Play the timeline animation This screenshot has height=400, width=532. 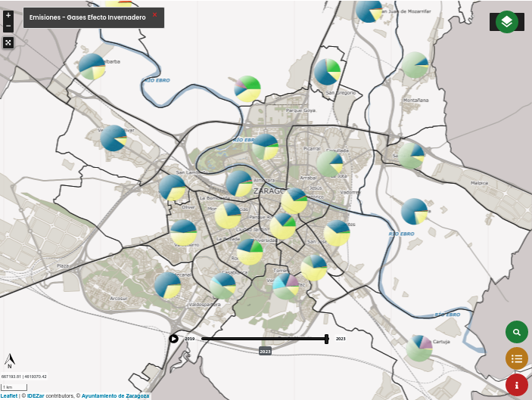coord(173,339)
